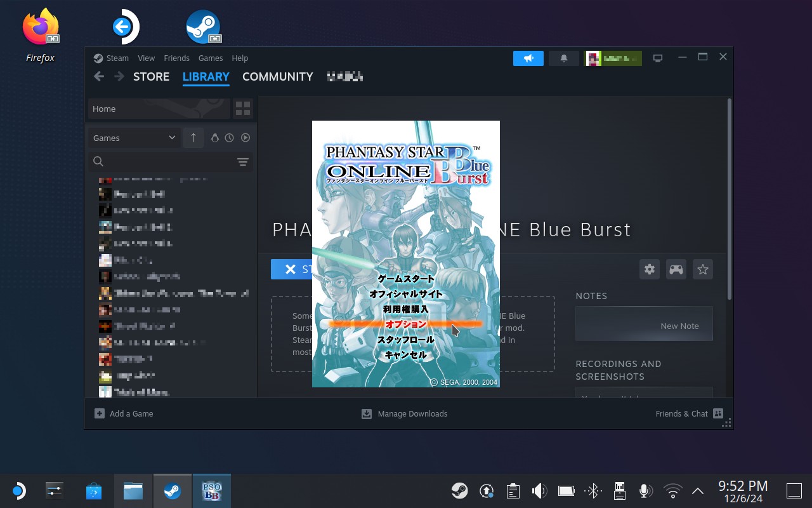Open the notifications bell icon
The image size is (812, 508).
click(x=563, y=58)
